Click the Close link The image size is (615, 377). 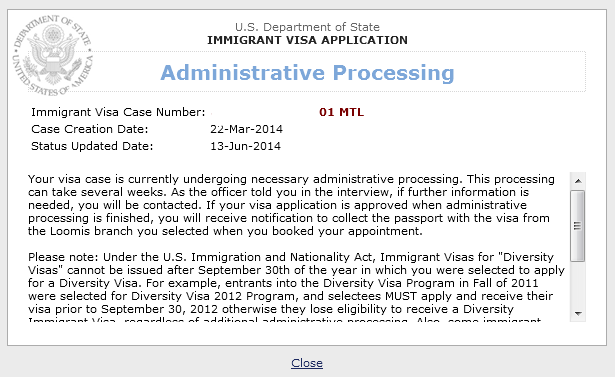pos(307,363)
